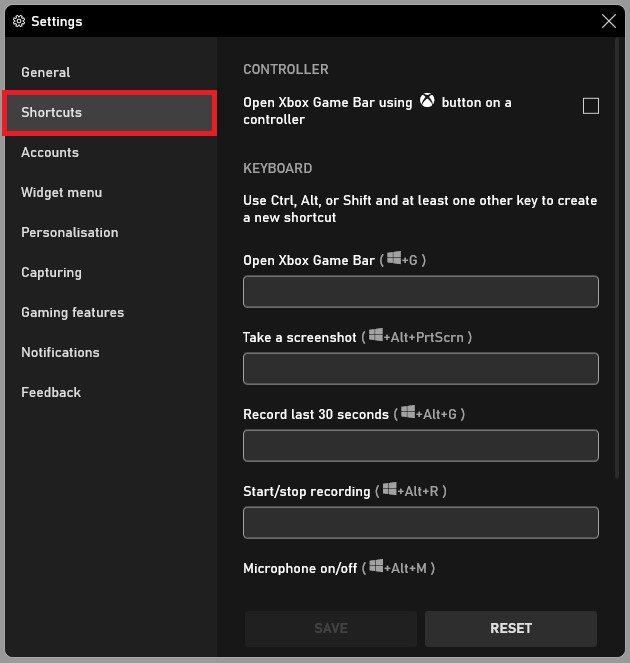Go to Accounts settings
The image size is (630, 663).
point(50,152)
